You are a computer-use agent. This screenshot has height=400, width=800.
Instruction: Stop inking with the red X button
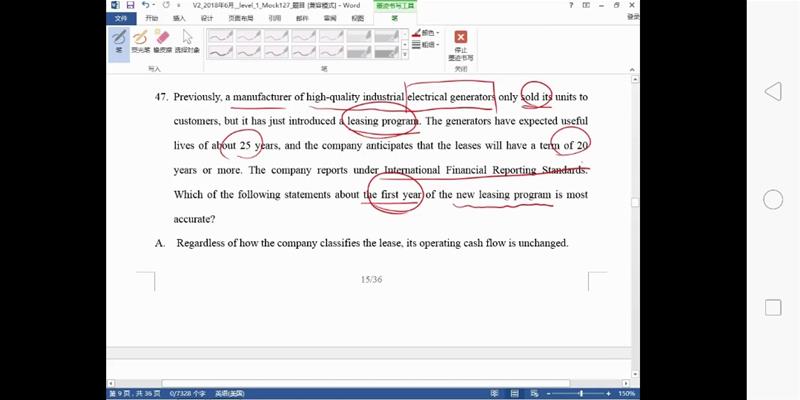point(461,45)
